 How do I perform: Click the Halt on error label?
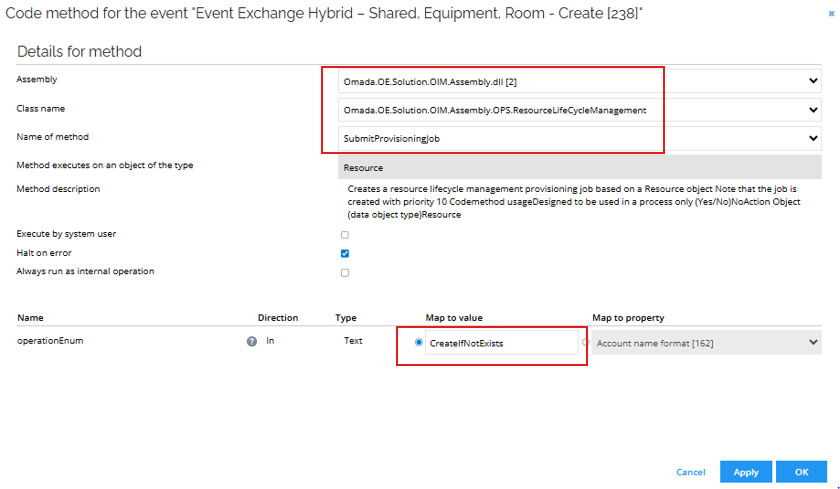click(44, 253)
